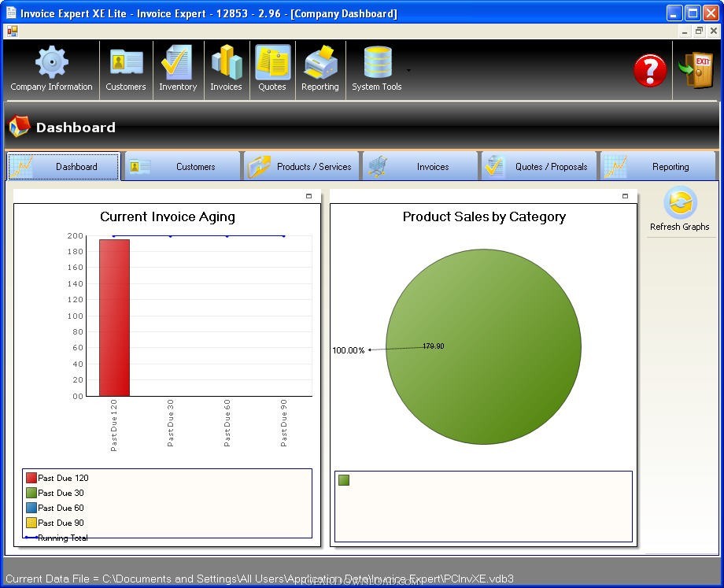Viewport: 724px width, 588px height.
Task: Click the 100.00% pie chart label
Action: click(349, 350)
